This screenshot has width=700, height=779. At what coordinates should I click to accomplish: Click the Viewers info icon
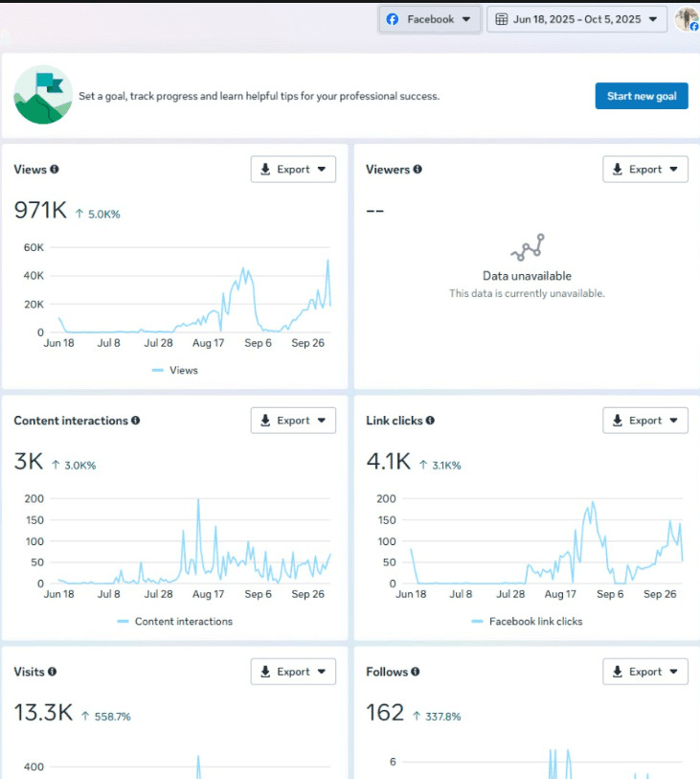(x=416, y=169)
